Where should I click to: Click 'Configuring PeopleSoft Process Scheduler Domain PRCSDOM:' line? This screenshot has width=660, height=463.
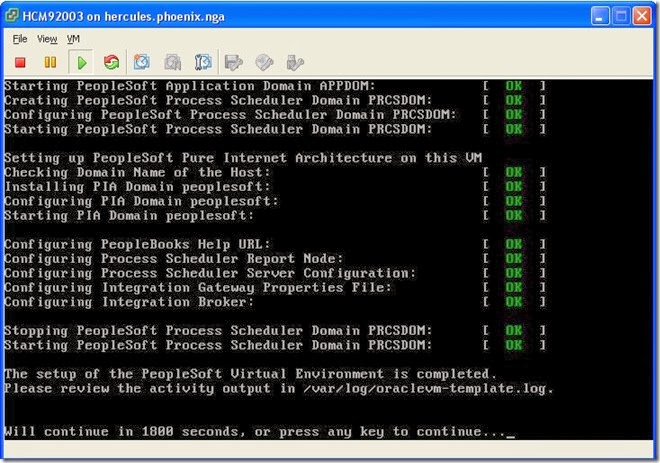tap(230, 114)
